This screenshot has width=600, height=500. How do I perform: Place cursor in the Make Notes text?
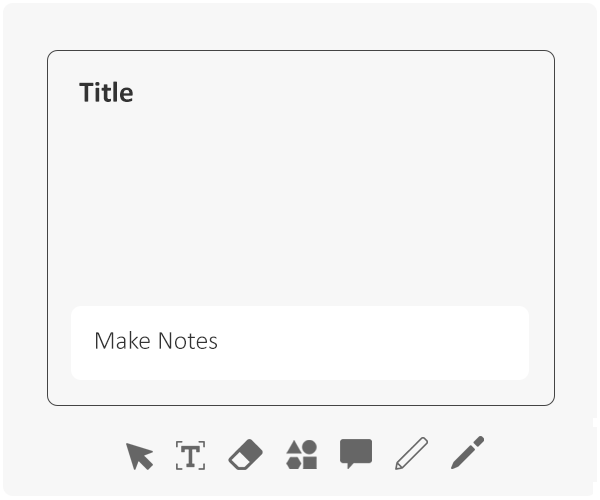[x=156, y=341]
